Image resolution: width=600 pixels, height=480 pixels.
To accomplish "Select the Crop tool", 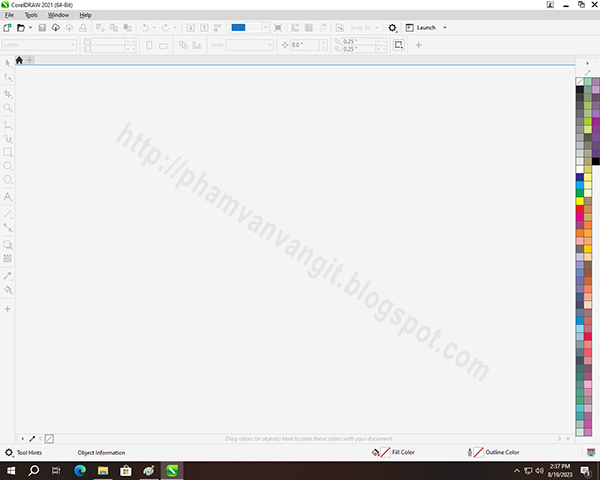I will click(8, 94).
